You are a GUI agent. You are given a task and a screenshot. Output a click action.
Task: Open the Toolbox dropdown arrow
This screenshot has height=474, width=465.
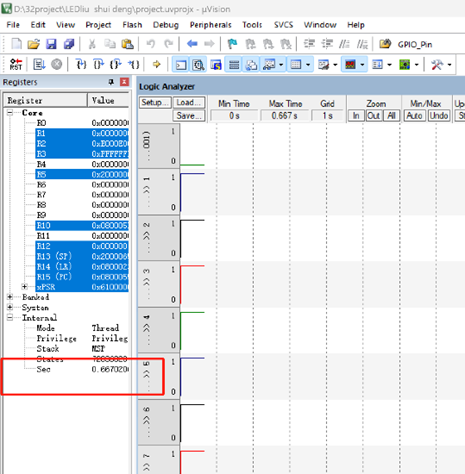449,65
